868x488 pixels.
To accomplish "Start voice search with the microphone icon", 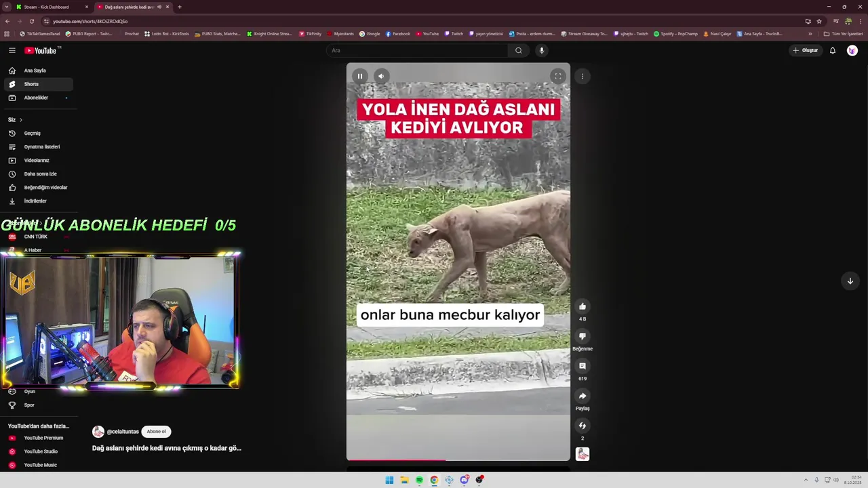I will pyautogui.click(x=541, y=50).
